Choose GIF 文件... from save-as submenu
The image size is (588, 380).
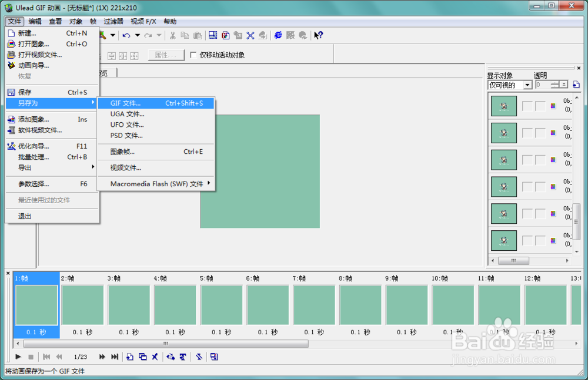(156, 103)
